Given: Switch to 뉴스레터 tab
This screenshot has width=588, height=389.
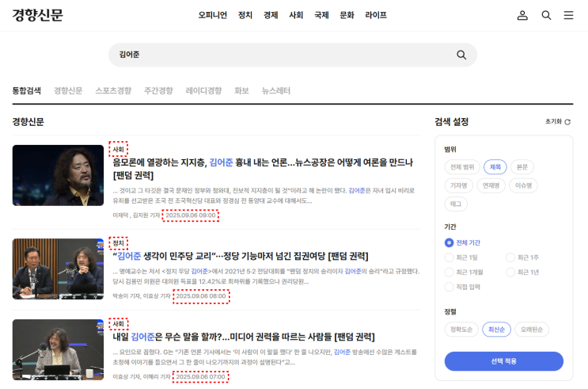Looking at the screenshot, I should point(276,90).
